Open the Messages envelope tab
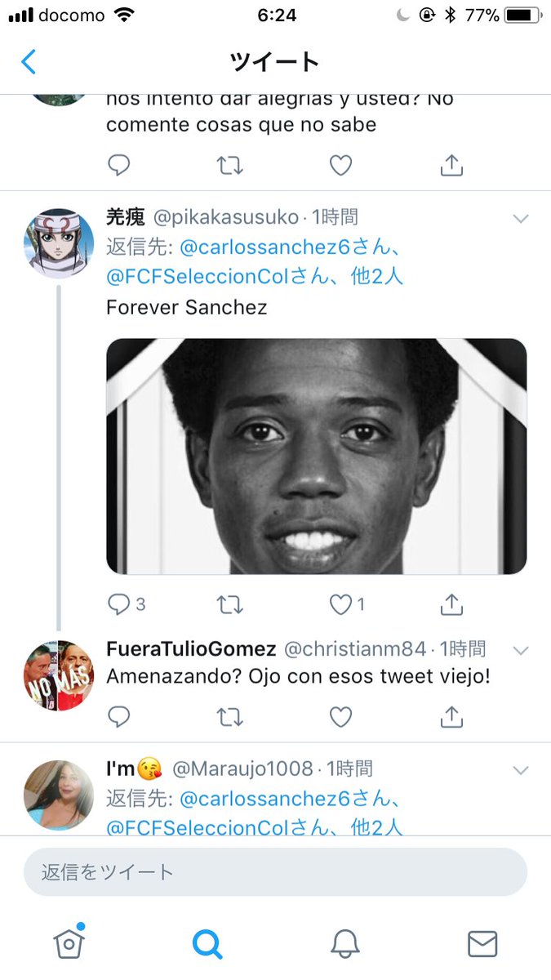This screenshot has height=980, width=551. pos(482,944)
